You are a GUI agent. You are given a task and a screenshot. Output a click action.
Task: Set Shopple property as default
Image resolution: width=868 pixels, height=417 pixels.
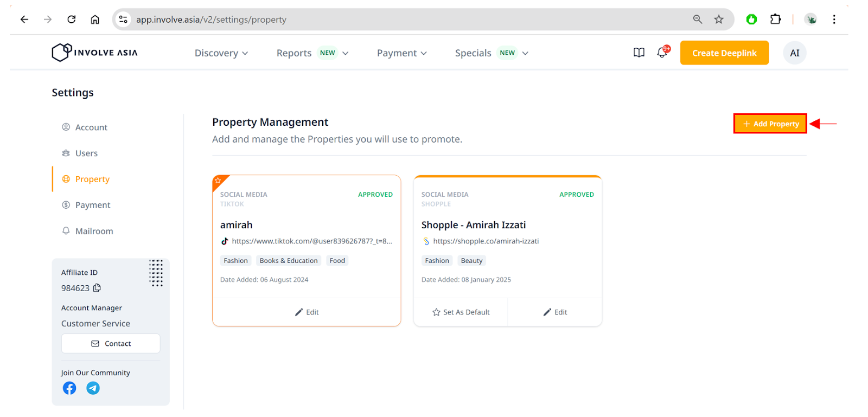pos(461,312)
